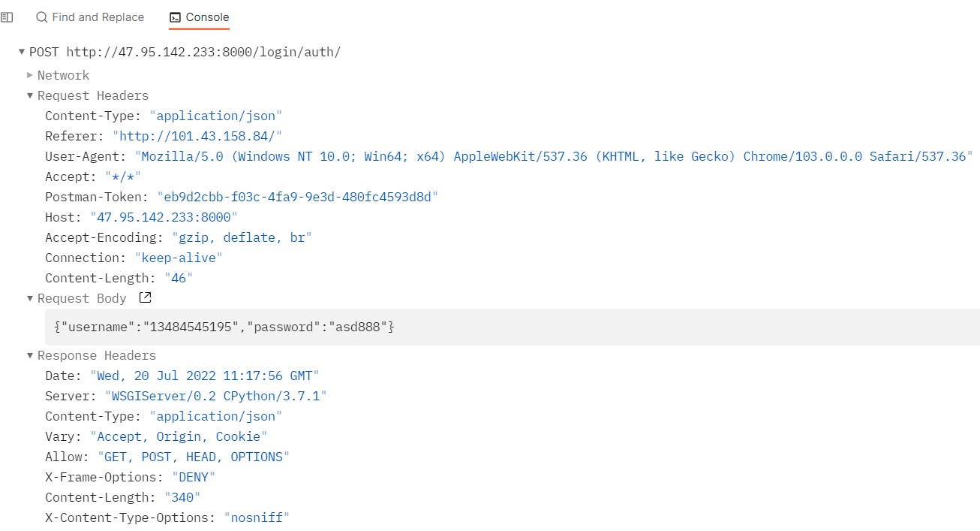Click the Allow header methods value
This screenshot has width=980, height=531.
193,457
